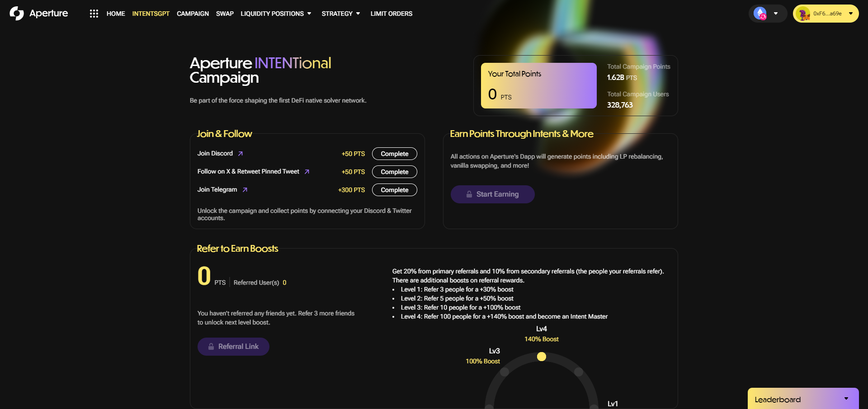Click Level 3 refer 10 people bullet

[x=461, y=307]
